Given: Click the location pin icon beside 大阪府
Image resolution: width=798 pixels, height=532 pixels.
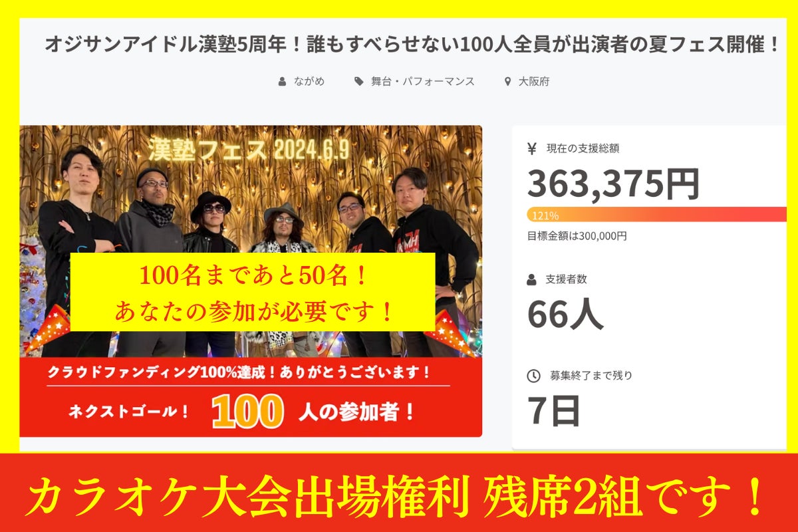Looking at the screenshot, I should [508, 82].
